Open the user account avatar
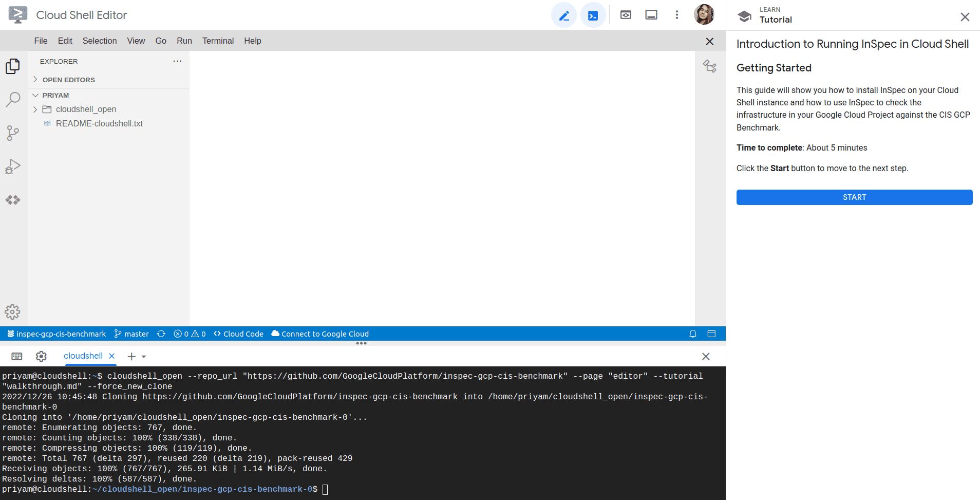This screenshot has width=980, height=500. click(704, 14)
